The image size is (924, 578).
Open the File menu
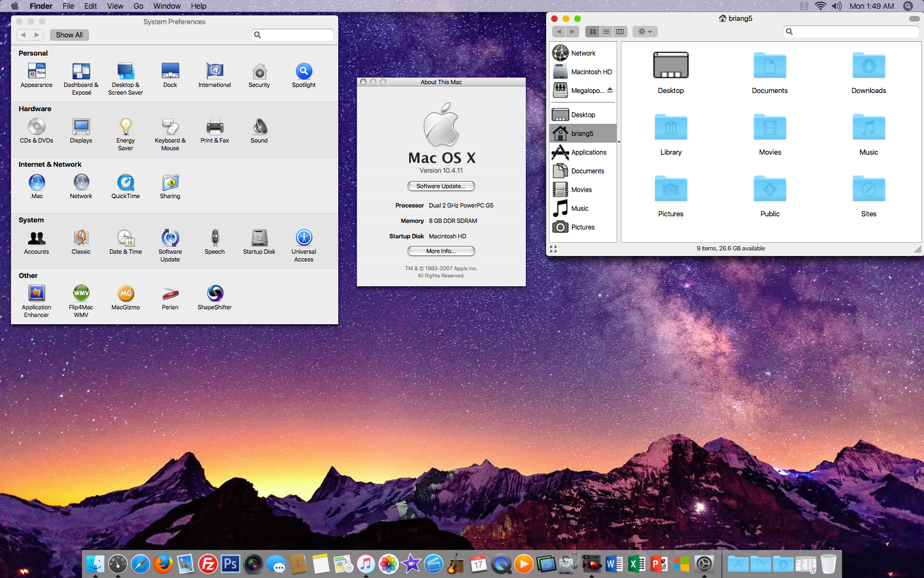coord(68,6)
